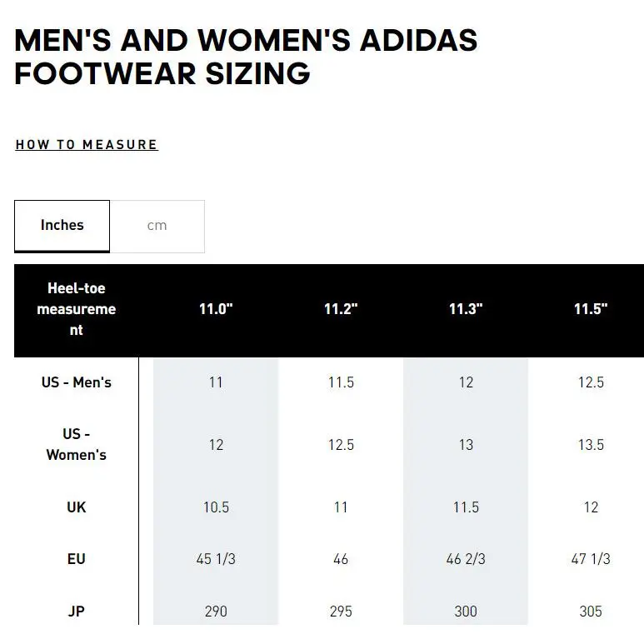Switch to the Inches tab
This screenshot has height=644, width=644.
(62, 226)
